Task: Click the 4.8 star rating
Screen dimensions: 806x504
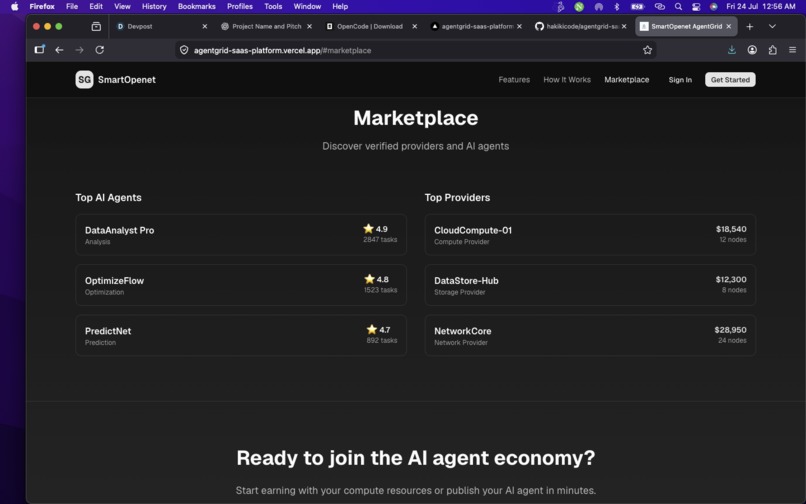Action: pos(377,279)
